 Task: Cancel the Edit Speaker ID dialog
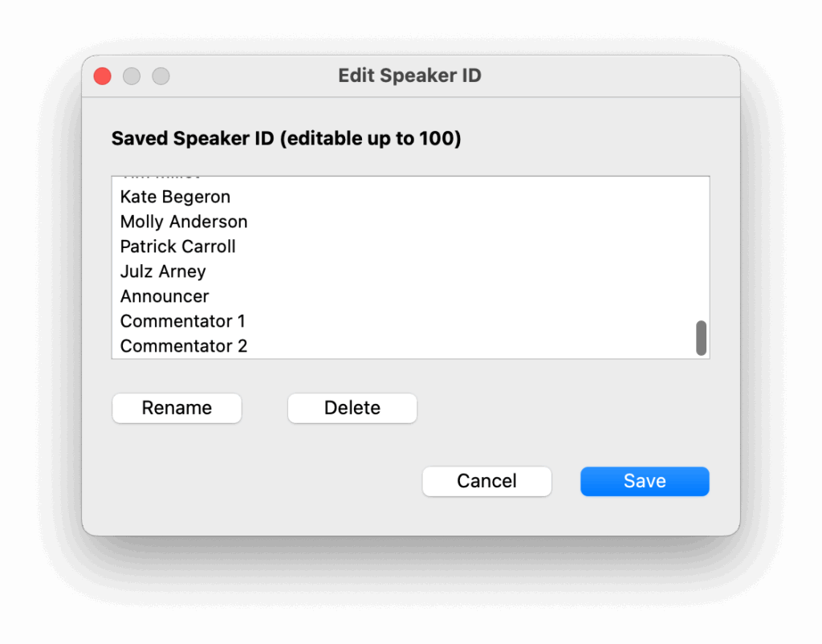(486, 481)
